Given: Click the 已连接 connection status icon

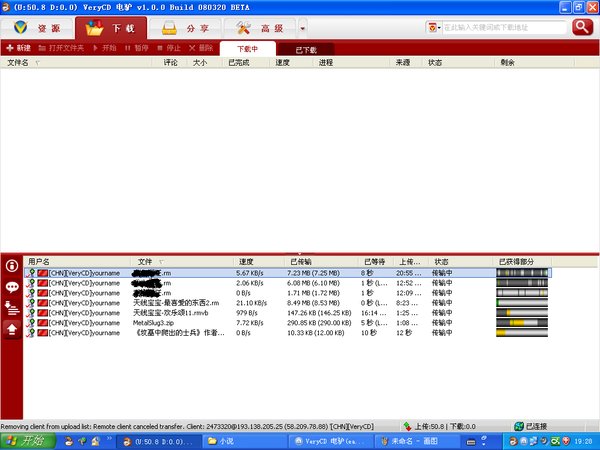Looking at the screenshot, I should click(x=519, y=426).
